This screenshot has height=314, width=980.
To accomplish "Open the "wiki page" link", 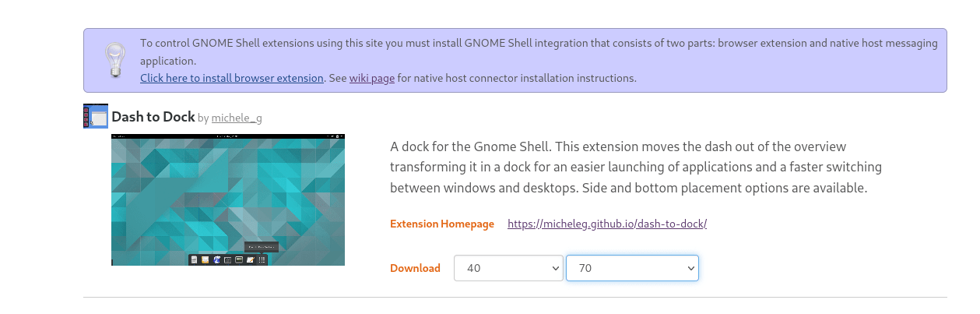I will pos(372,78).
